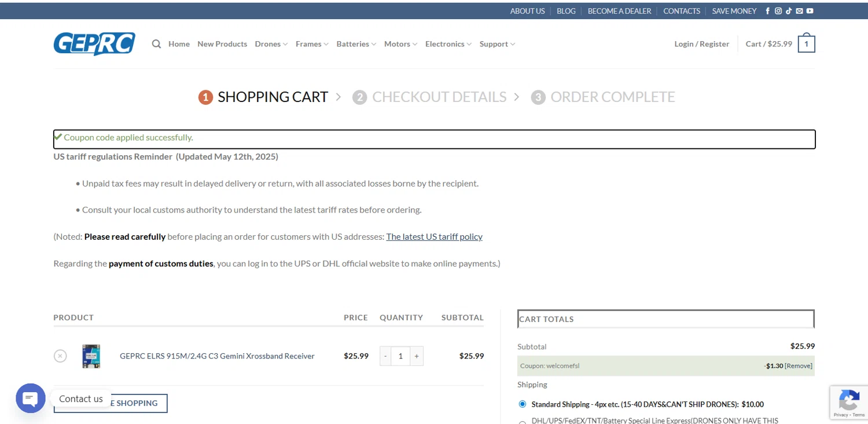The width and height of the screenshot is (868, 424).
Task: Expand the Electronics menu
Action: pyautogui.click(x=448, y=44)
